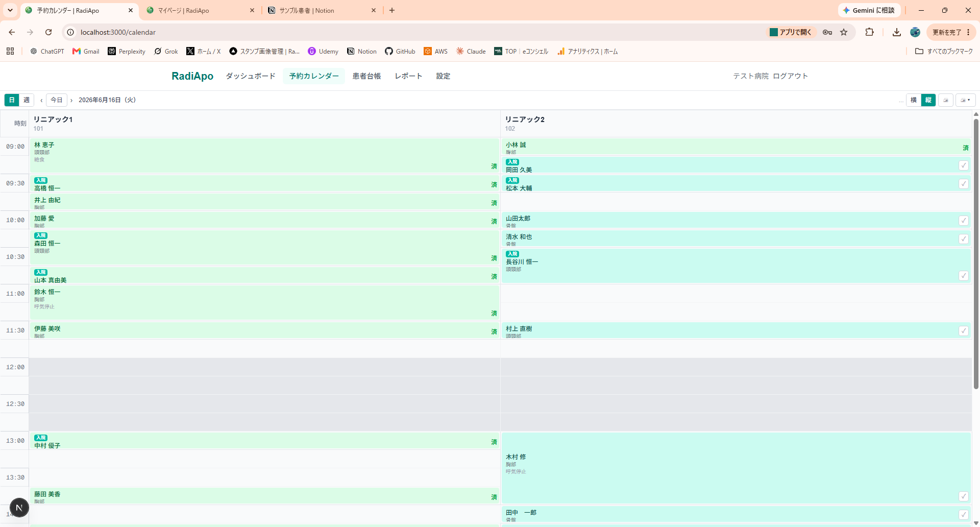Viewport: 980px width, 527px height.
Task: Open the GitHub bookmark
Action: pyautogui.click(x=400, y=51)
